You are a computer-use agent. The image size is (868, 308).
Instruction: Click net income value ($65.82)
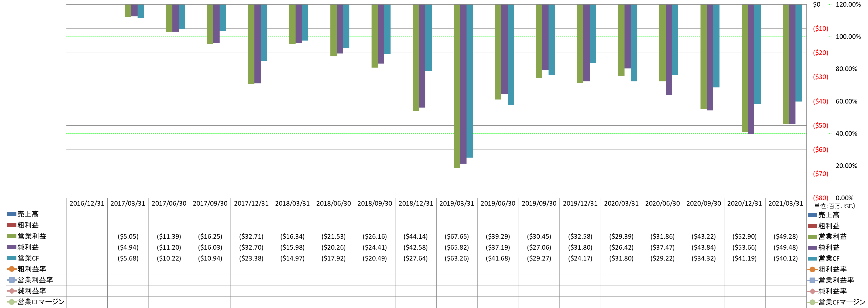457,247
